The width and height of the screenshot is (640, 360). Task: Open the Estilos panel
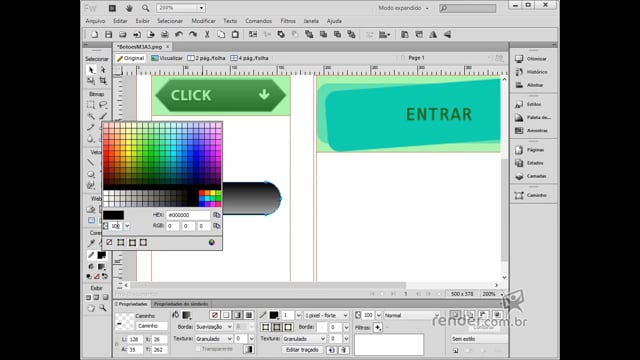click(529, 104)
